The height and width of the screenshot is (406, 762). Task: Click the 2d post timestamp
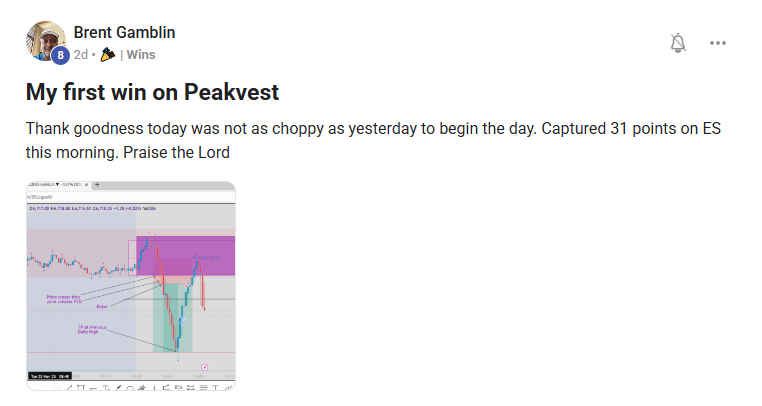[x=81, y=55]
